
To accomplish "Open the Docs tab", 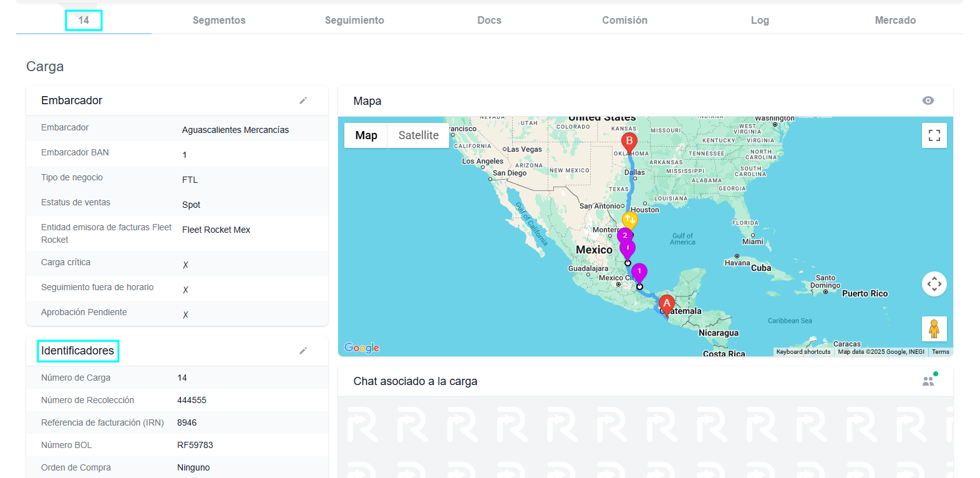I will 490,20.
